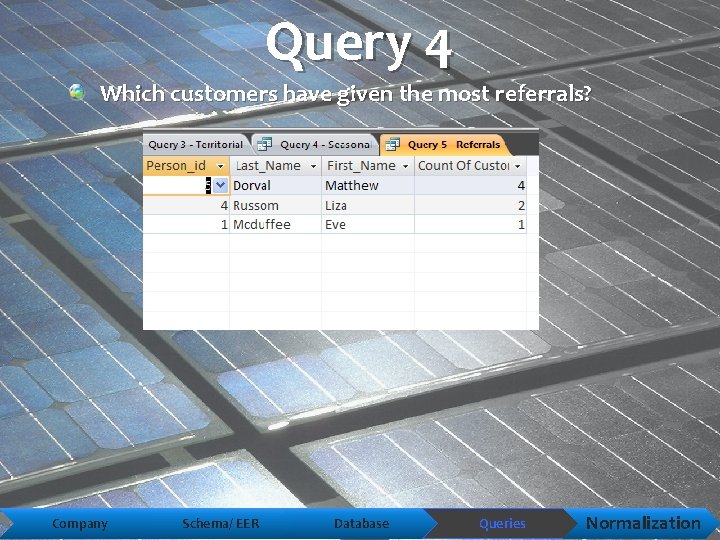This screenshot has width=720, height=540.
Task: Click the 'Which customers have given the most referrals?' text
Action: pos(345,94)
